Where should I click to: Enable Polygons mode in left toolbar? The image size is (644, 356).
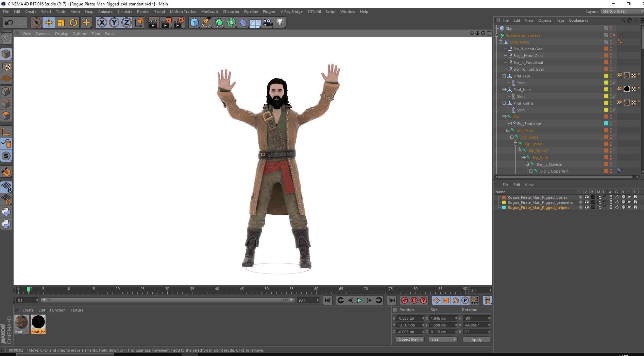(x=6, y=115)
